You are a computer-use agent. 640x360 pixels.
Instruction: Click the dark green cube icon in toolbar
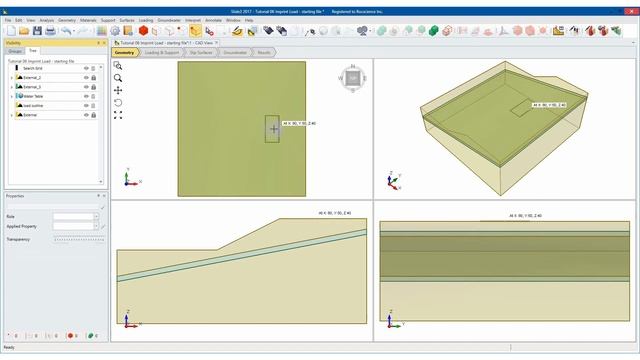(434, 31)
